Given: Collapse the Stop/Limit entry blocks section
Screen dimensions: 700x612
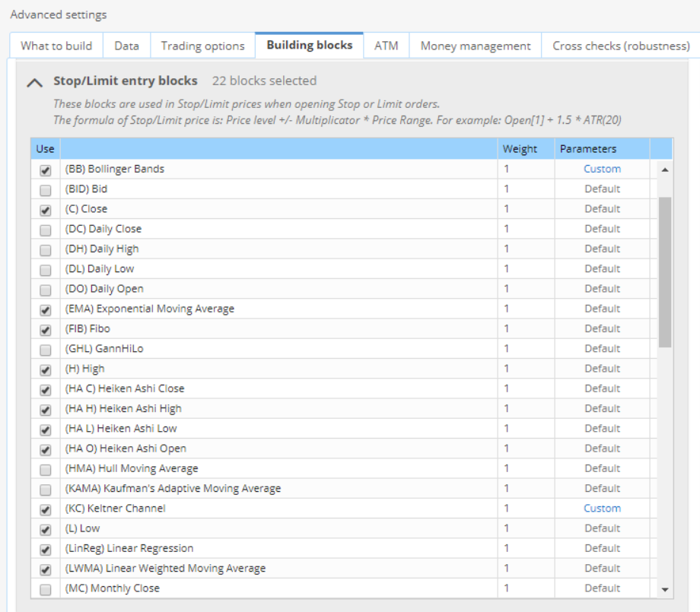Looking at the screenshot, I should click(x=35, y=83).
